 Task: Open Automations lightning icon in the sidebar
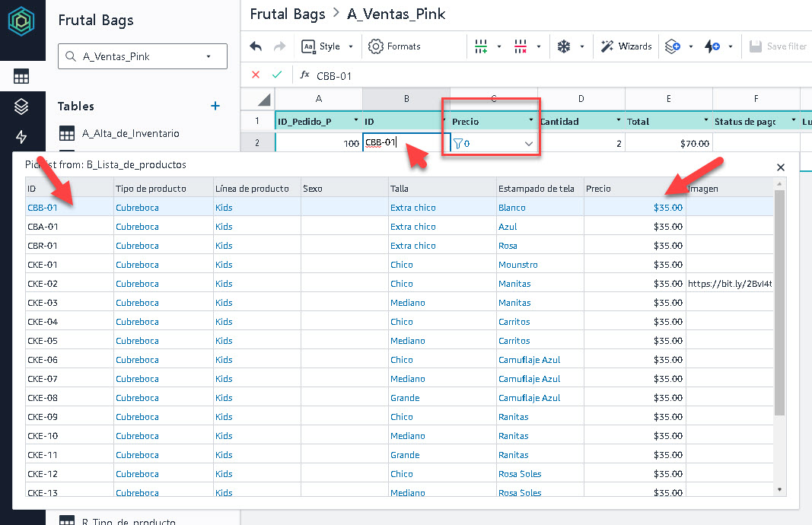click(21, 137)
